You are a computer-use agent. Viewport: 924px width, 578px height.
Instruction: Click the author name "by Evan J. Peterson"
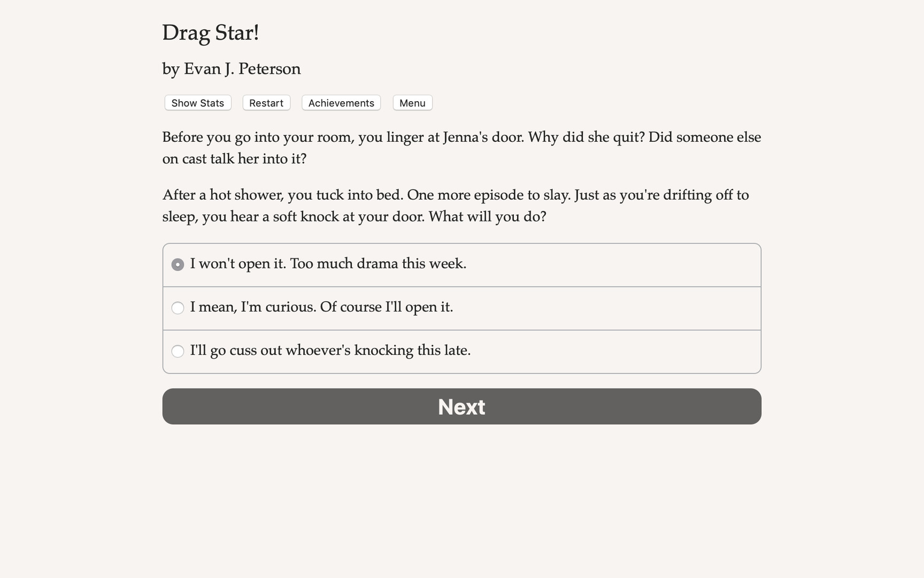tap(231, 69)
